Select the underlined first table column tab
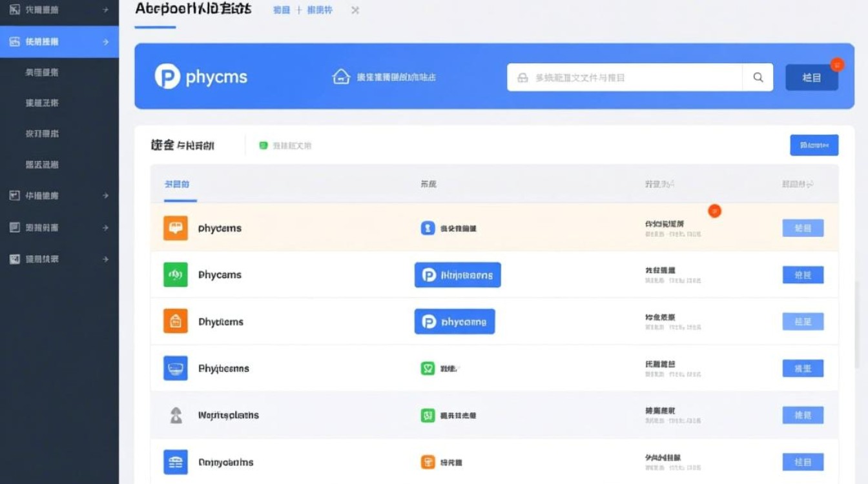 click(177, 185)
